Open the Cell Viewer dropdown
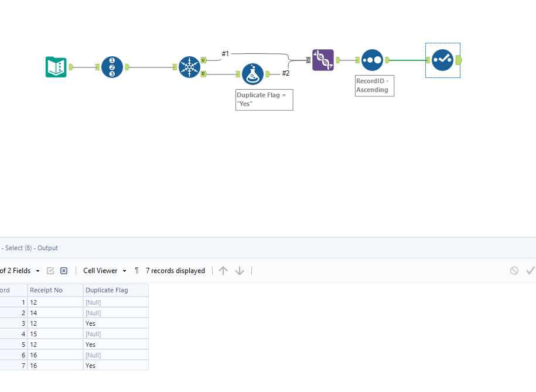 click(103, 270)
